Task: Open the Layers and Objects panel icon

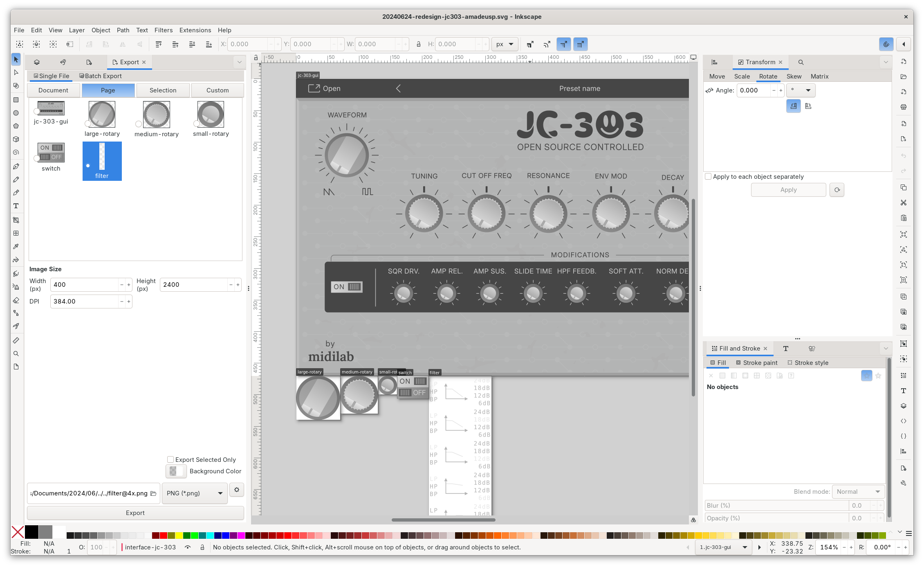Action: [x=37, y=62]
